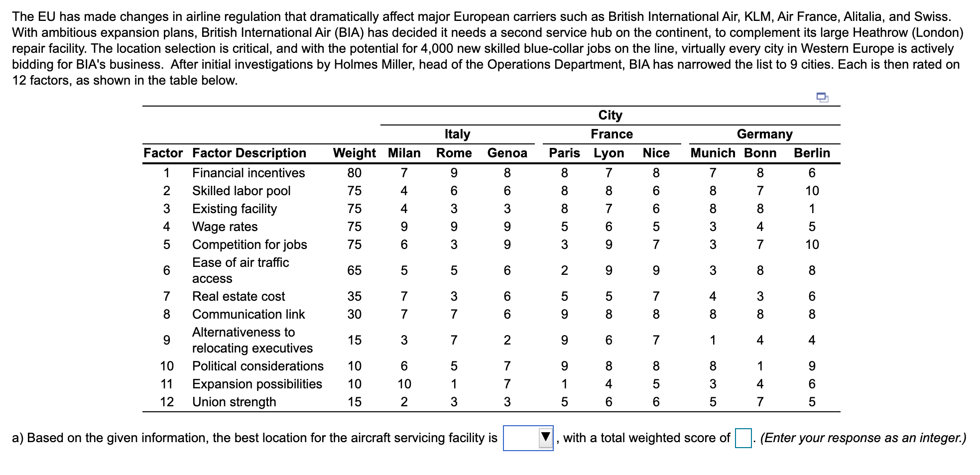Click the Bonn column label
The height and width of the screenshot is (475, 980).
pos(759,153)
